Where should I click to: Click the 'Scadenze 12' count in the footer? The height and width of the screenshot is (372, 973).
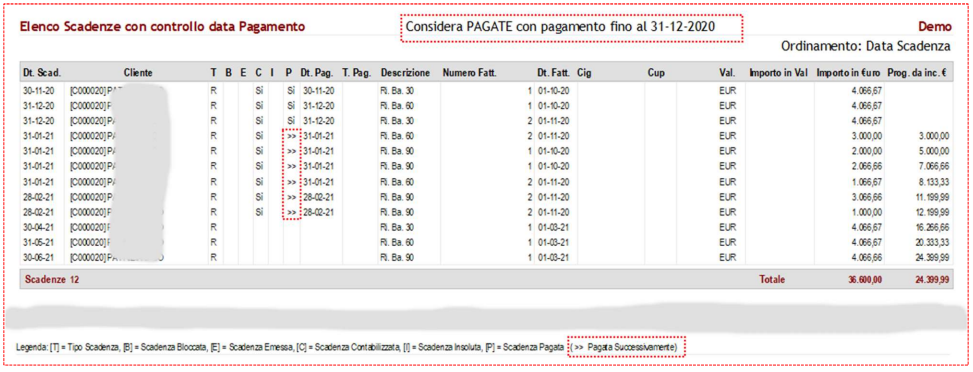(52, 280)
